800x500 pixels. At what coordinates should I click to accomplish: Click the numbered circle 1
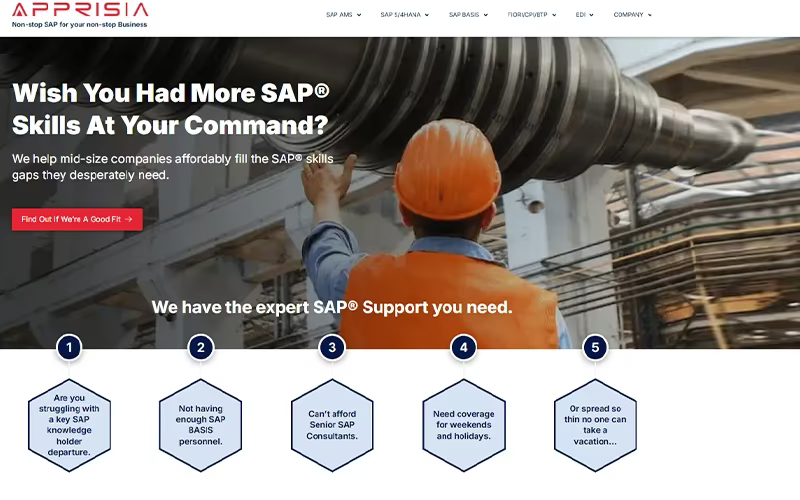coord(69,348)
